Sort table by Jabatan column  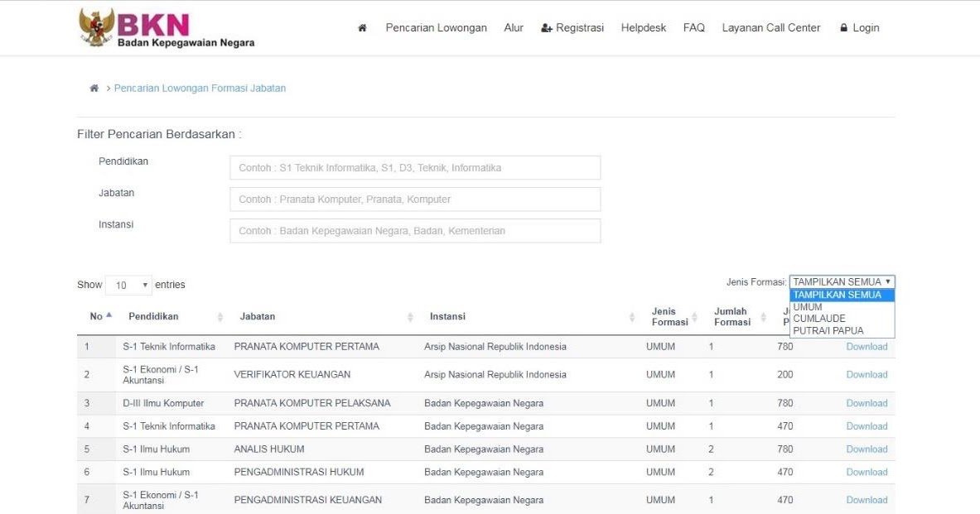coord(410,317)
